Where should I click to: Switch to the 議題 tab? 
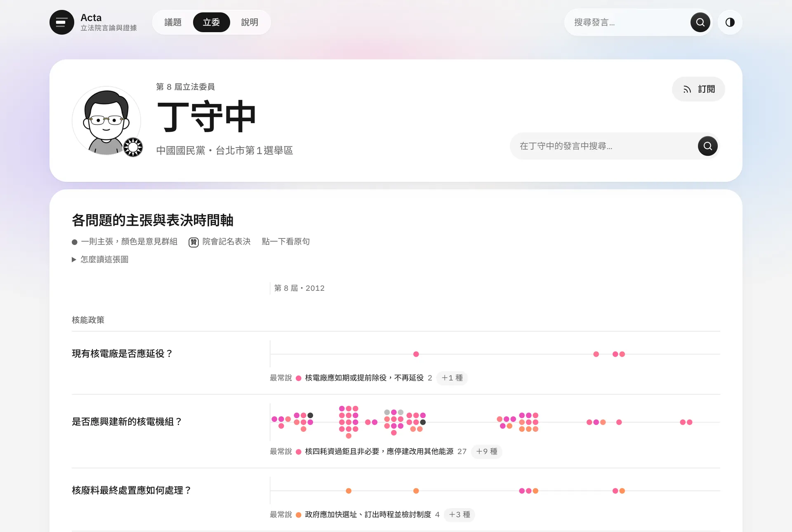pos(173,22)
